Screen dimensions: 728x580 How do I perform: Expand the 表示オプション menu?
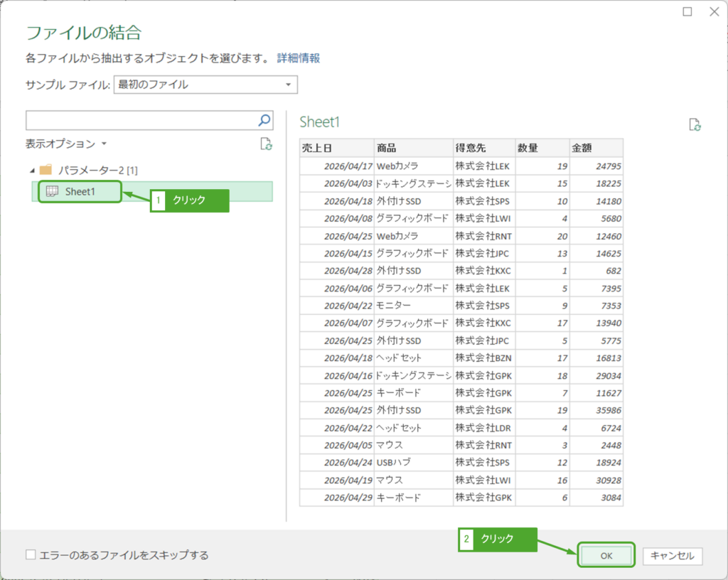pos(66,144)
